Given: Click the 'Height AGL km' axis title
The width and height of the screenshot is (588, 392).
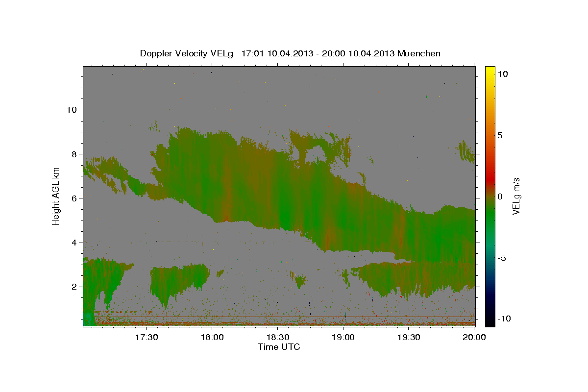Looking at the screenshot, I should pyautogui.click(x=56, y=196).
